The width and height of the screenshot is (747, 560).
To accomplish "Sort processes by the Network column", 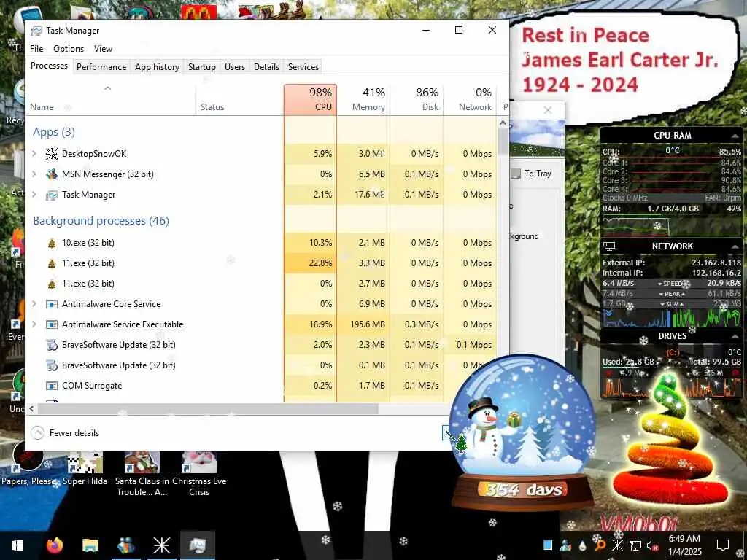I will (471, 99).
